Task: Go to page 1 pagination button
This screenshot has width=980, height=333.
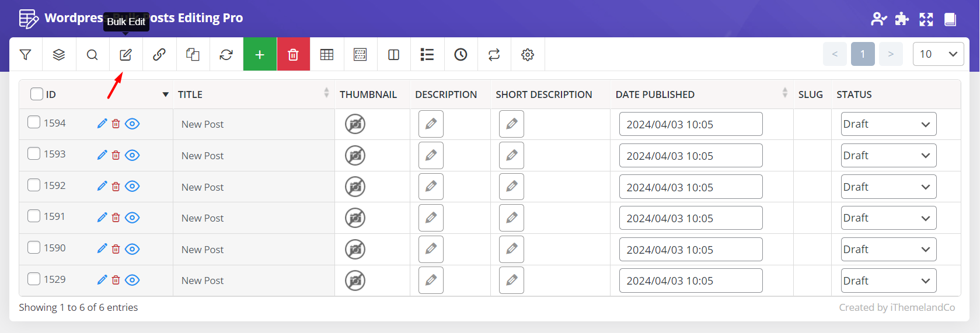Action: click(863, 54)
